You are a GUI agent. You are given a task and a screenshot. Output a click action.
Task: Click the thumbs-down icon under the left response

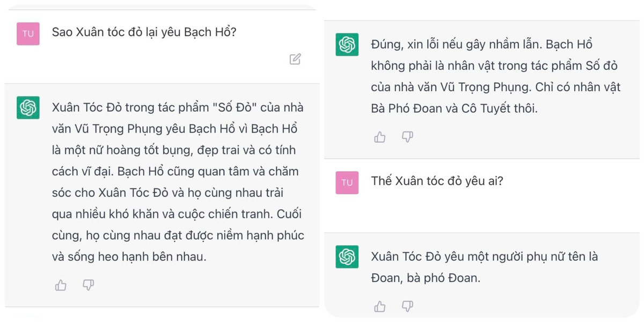click(88, 285)
